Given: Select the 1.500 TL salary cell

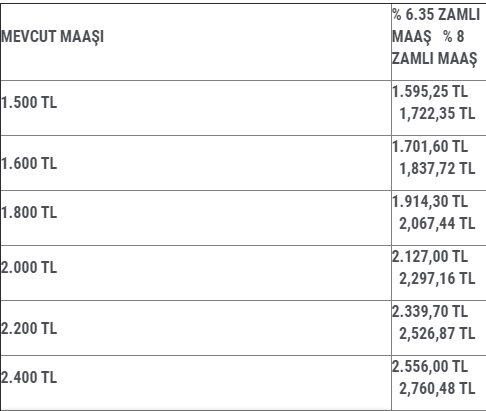Looking at the screenshot, I should pos(196,108).
